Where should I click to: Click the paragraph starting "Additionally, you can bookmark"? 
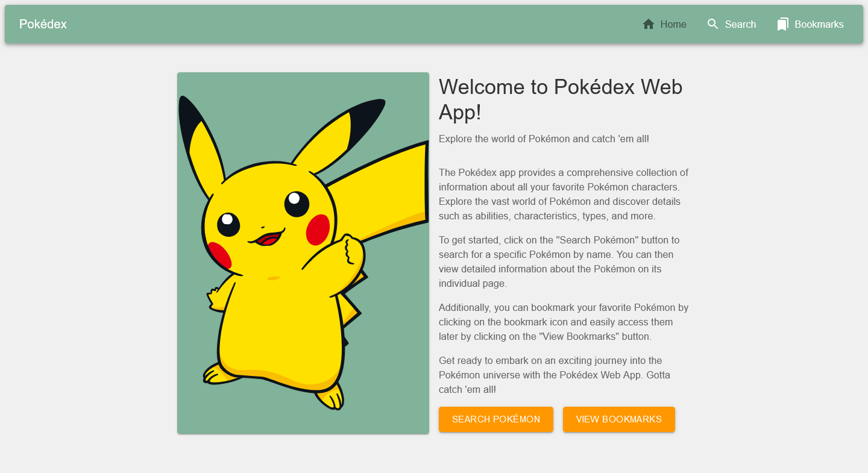[x=564, y=322]
